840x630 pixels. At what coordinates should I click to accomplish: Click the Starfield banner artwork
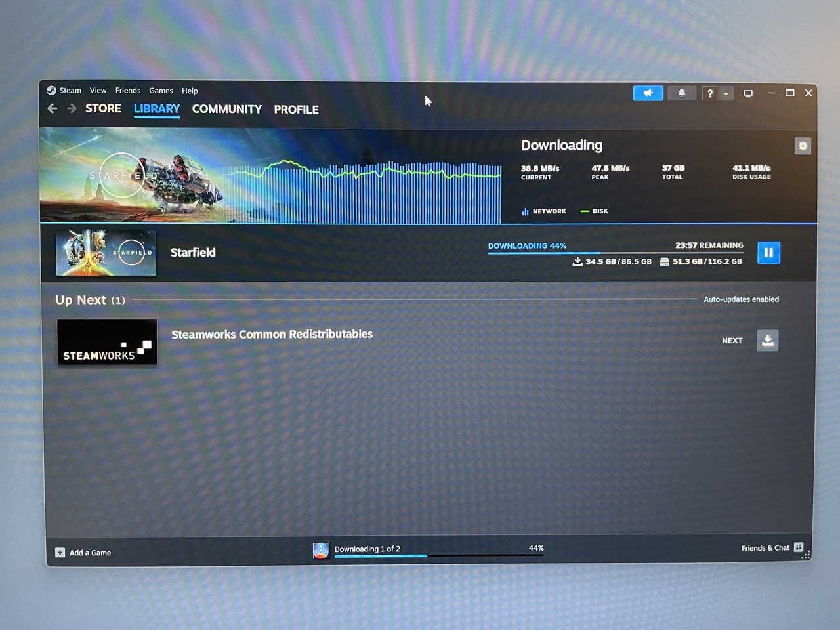tap(131, 175)
